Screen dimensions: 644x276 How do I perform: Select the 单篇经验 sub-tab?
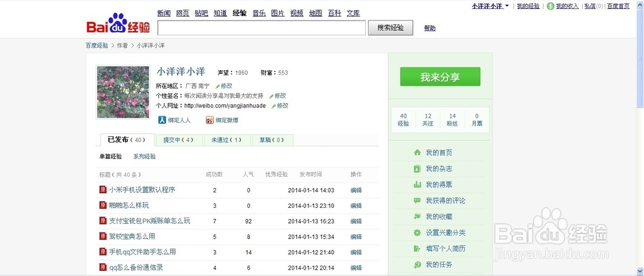point(111,156)
